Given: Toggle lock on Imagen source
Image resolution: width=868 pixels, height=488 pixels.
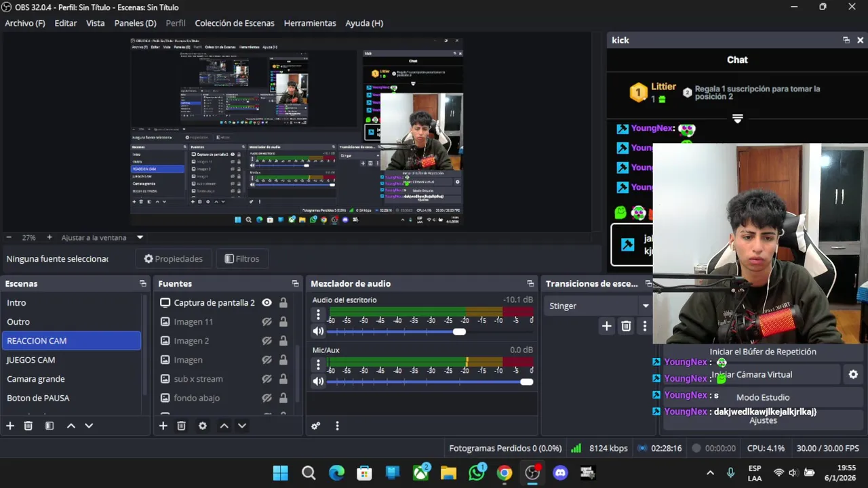Looking at the screenshot, I should tap(283, 360).
